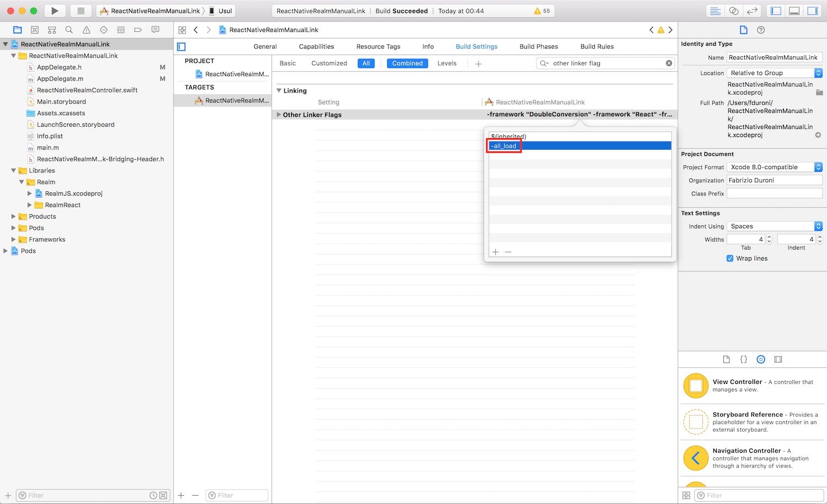Show All build settings
Image resolution: width=827 pixels, height=504 pixels.
pyautogui.click(x=366, y=63)
